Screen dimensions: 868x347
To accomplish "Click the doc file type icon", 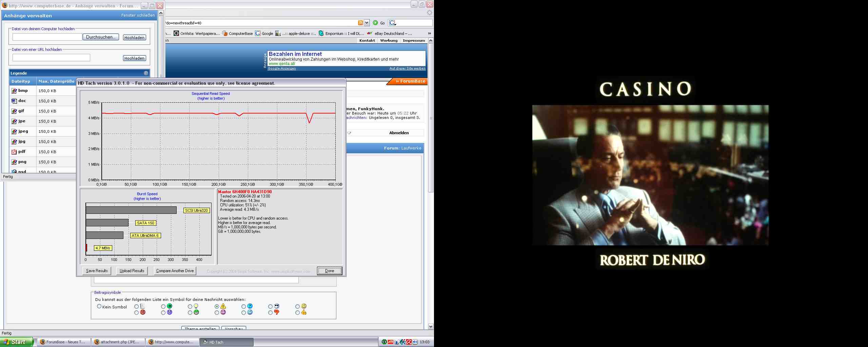I will [x=14, y=101].
